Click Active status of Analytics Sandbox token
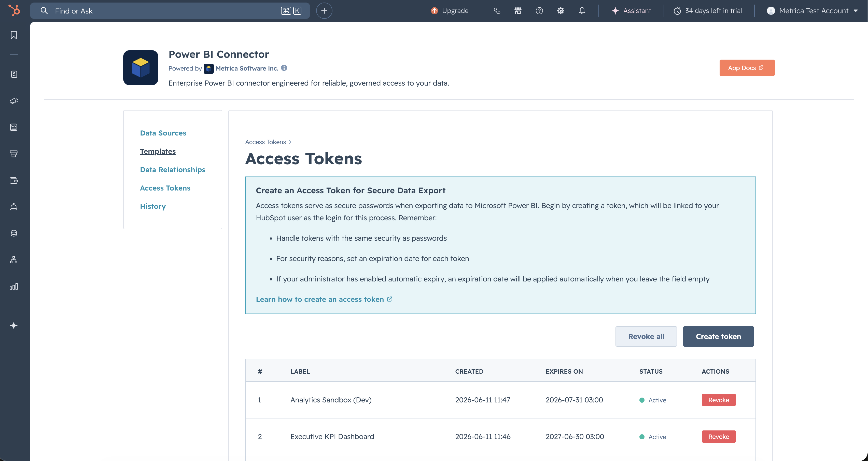The image size is (868, 461). click(653, 400)
